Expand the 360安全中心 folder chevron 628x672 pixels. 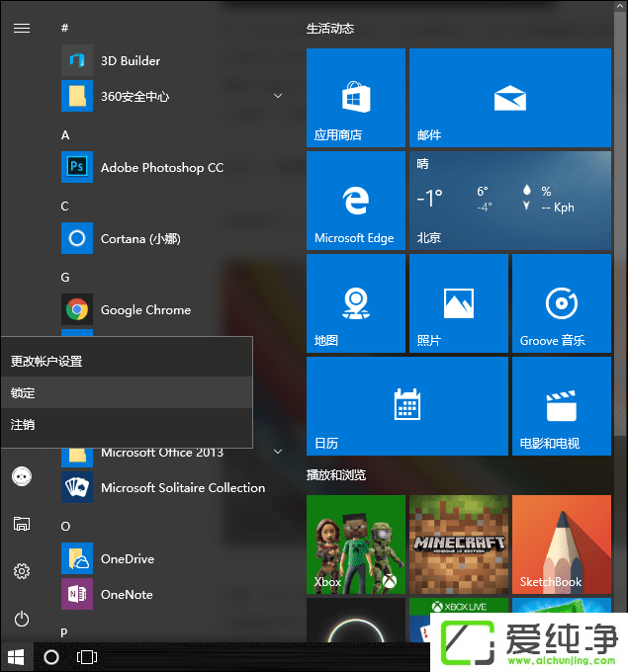(x=278, y=96)
